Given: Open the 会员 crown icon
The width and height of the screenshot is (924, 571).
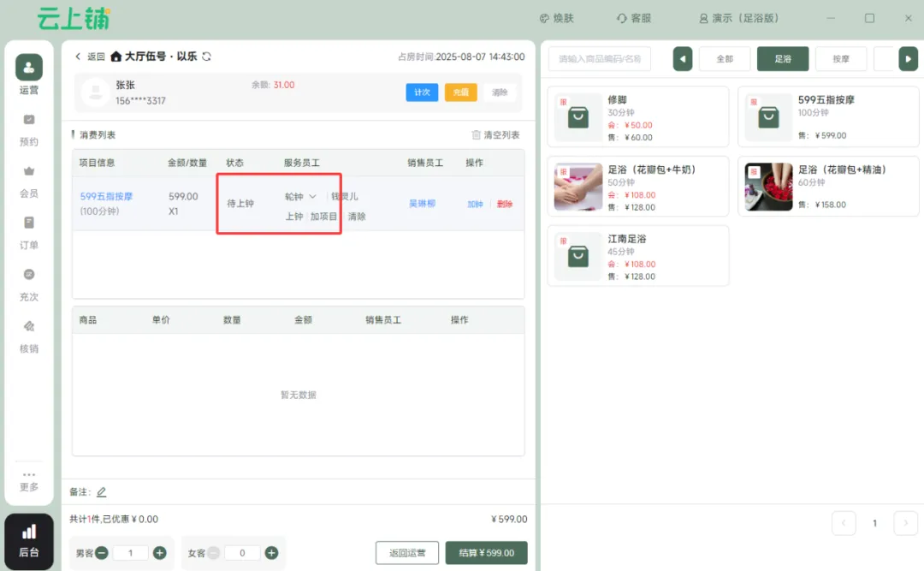Looking at the screenshot, I should [28, 171].
